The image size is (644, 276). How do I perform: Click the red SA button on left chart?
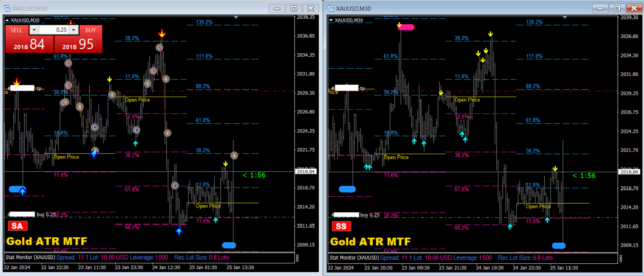click(x=17, y=226)
